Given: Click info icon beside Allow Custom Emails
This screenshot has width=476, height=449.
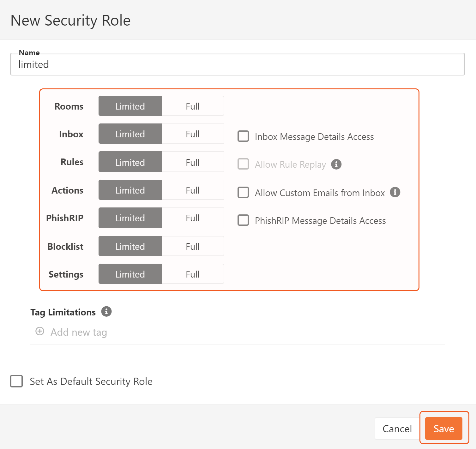Looking at the screenshot, I should [x=395, y=192].
